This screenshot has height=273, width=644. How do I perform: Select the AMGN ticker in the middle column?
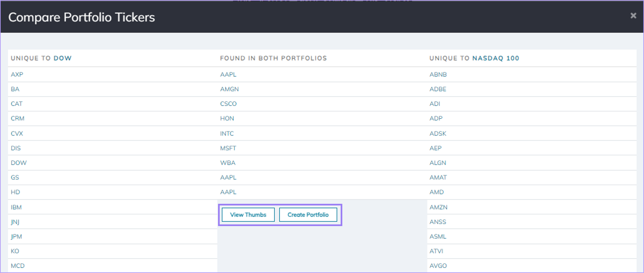coord(229,89)
